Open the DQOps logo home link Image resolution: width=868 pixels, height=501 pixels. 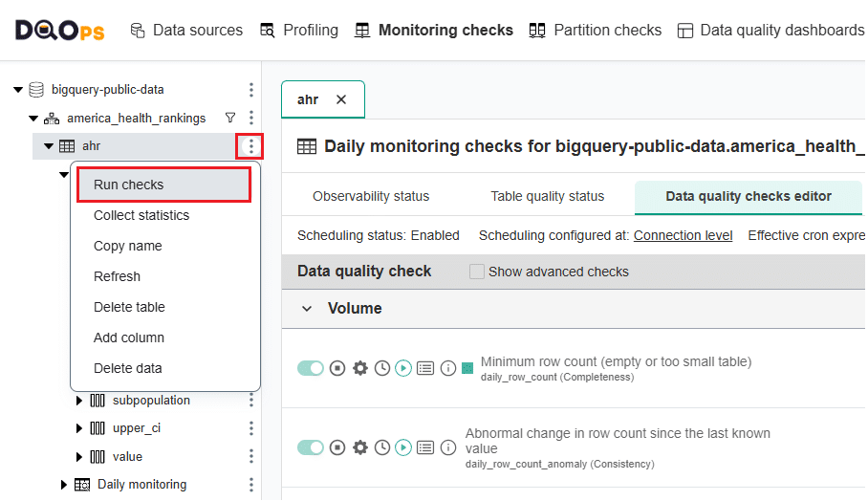coord(59,31)
